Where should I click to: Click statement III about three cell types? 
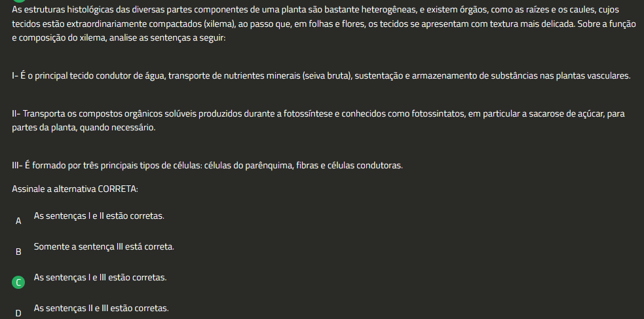(207, 164)
